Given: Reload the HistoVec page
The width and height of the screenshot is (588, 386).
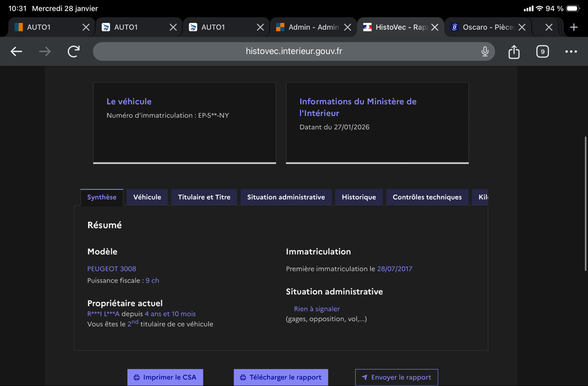Looking at the screenshot, I should (x=73, y=51).
